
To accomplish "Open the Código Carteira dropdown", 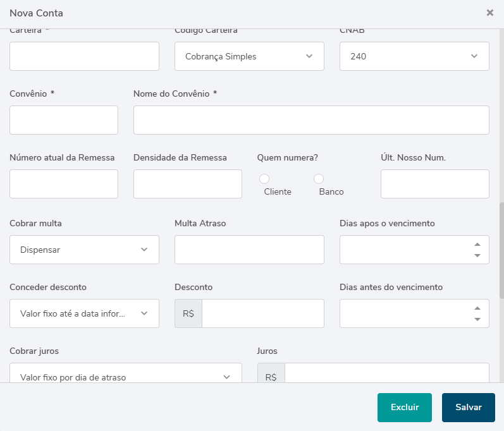I will pos(249,56).
